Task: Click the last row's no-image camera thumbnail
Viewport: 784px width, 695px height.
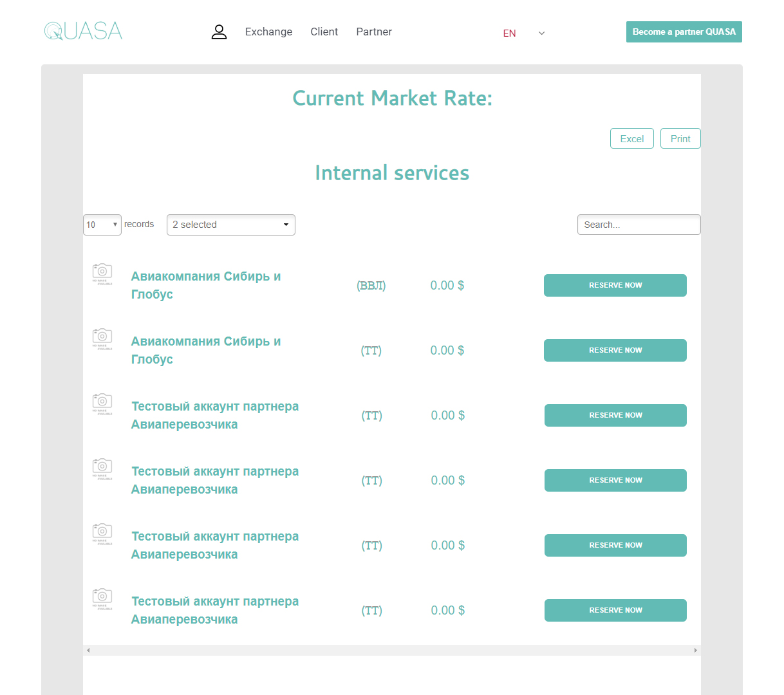Action: 102,598
